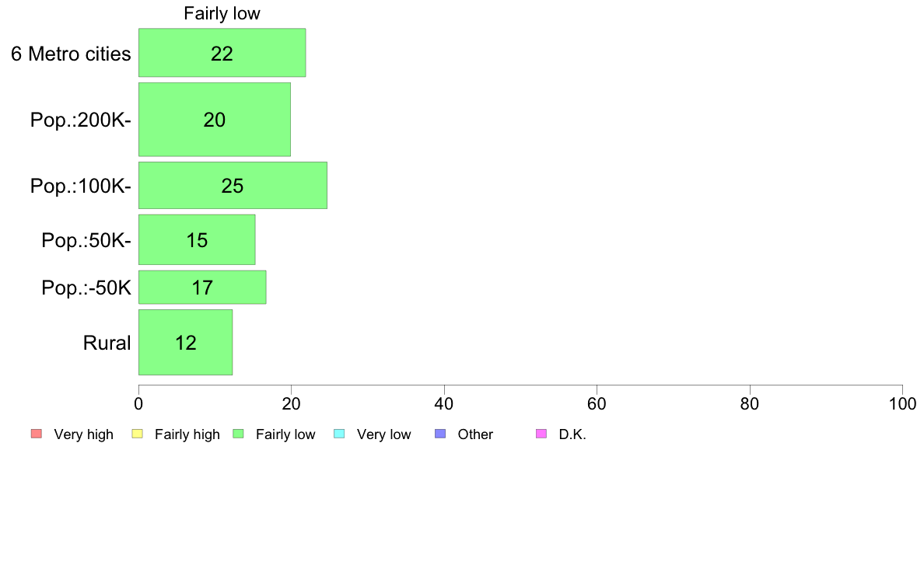The height and width of the screenshot is (572, 924).
Task: Click the Pop.:100K- row label
Action: coord(81,187)
